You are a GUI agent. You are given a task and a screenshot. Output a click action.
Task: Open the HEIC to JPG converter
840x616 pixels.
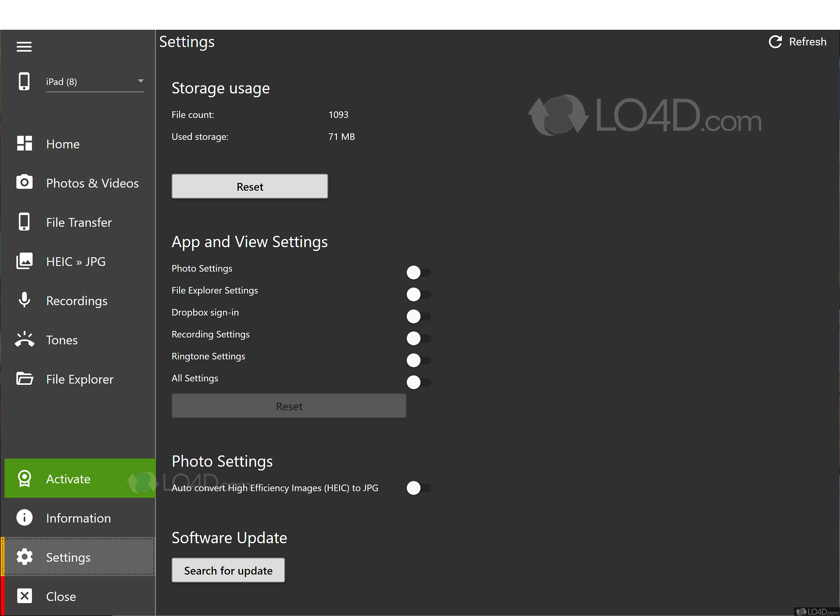pyautogui.click(x=76, y=261)
